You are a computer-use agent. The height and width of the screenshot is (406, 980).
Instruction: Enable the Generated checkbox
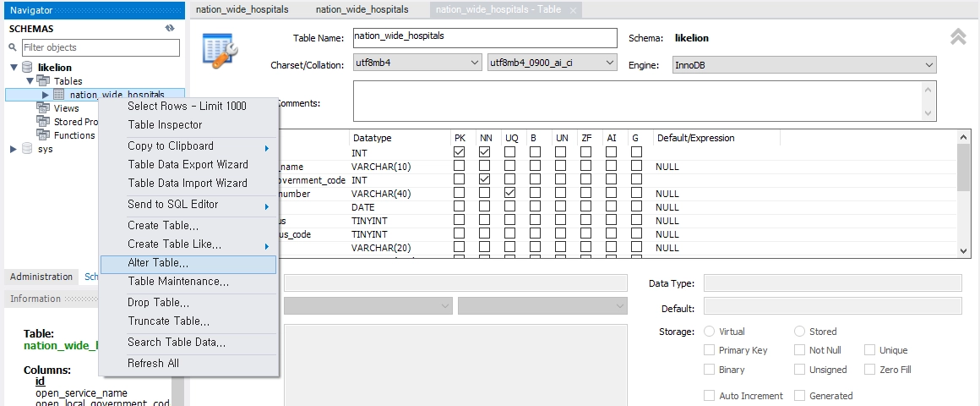point(799,396)
